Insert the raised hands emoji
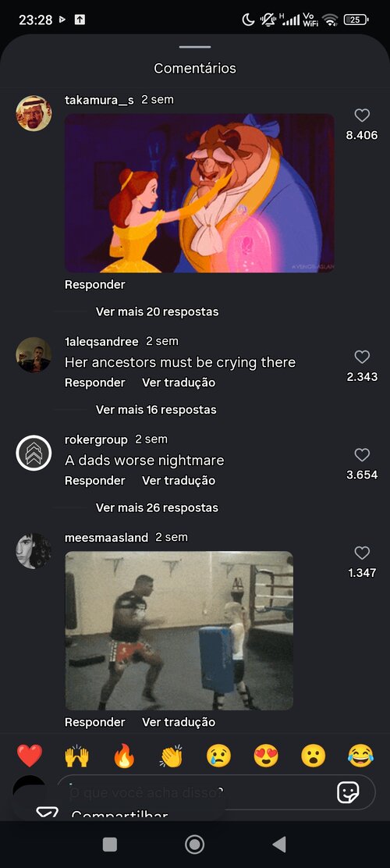This screenshot has height=868, width=390. tap(77, 756)
